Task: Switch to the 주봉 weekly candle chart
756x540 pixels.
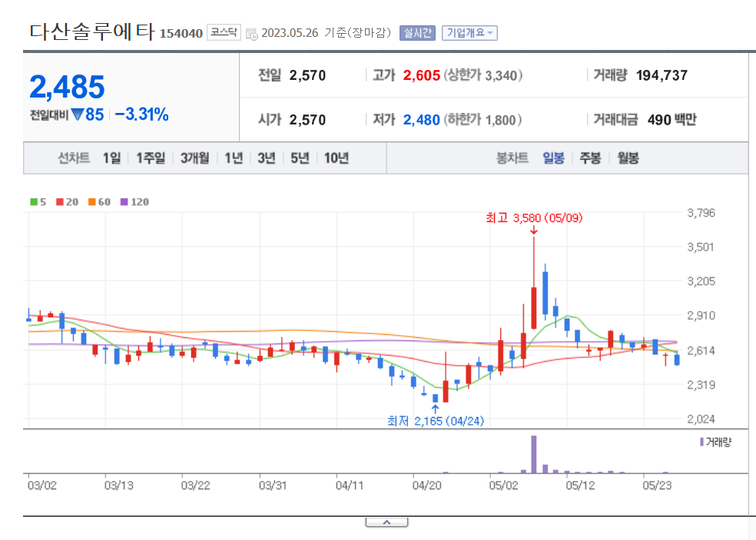Action: (x=590, y=157)
